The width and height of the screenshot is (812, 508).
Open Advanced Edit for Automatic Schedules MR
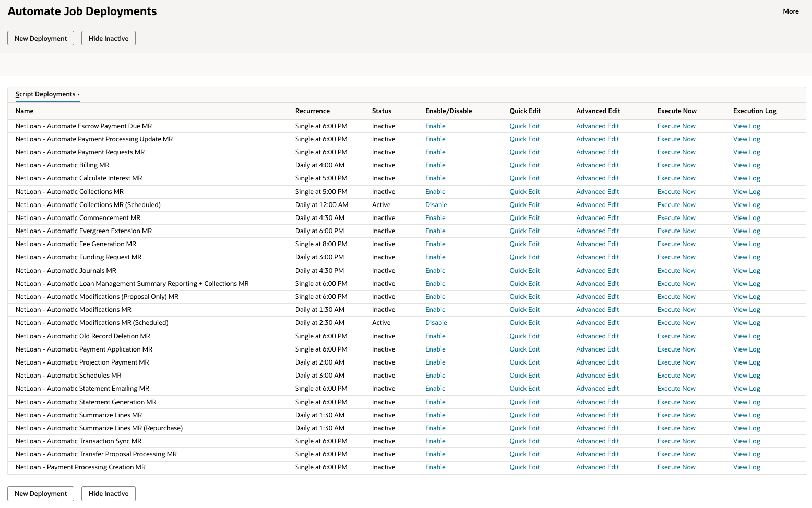coord(598,376)
